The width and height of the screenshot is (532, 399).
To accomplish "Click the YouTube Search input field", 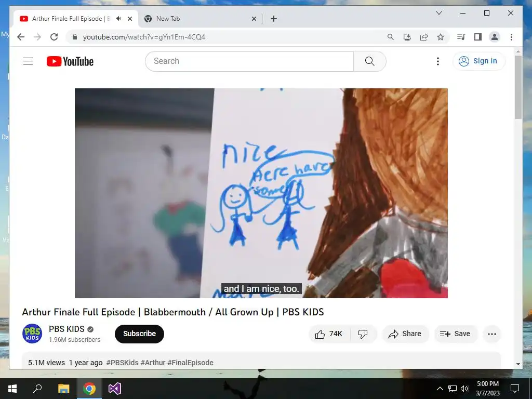I will pos(249,61).
